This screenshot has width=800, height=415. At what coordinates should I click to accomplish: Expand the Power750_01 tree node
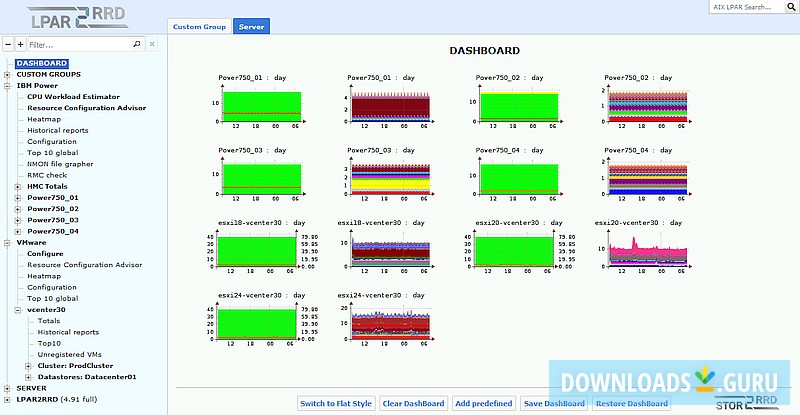pyautogui.click(x=18, y=198)
